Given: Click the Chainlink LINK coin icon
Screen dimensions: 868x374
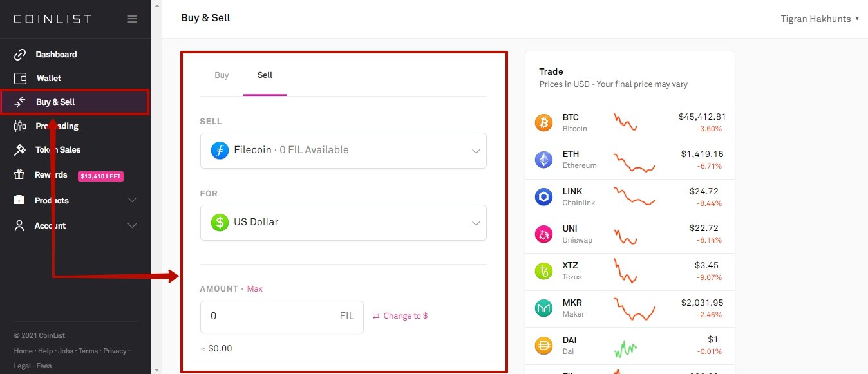Looking at the screenshot, I should click(544, 197).
